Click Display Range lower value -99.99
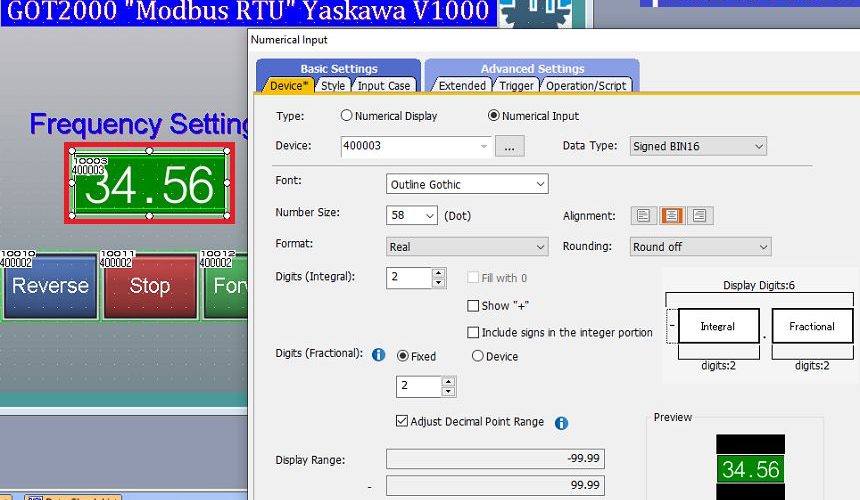The width and height of the screenshot is (860, 500). pos(495,459)
